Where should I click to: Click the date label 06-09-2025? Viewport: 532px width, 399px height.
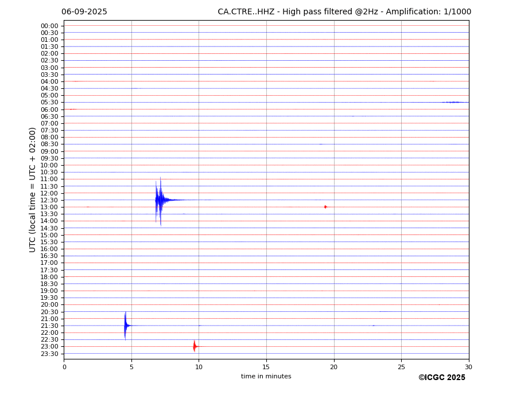pyautogui.click(x=84, y=12)
